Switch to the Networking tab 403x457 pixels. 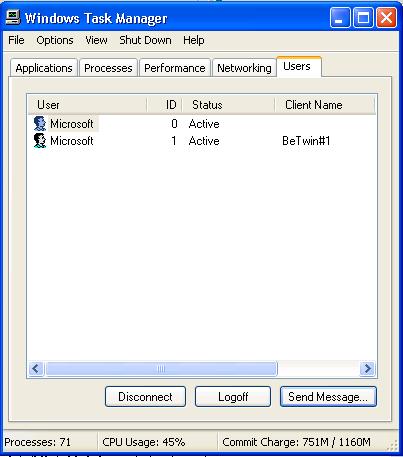coord(244,68)
